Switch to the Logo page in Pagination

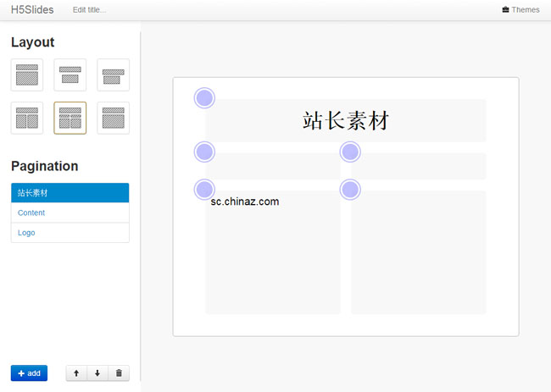[70, 232]
